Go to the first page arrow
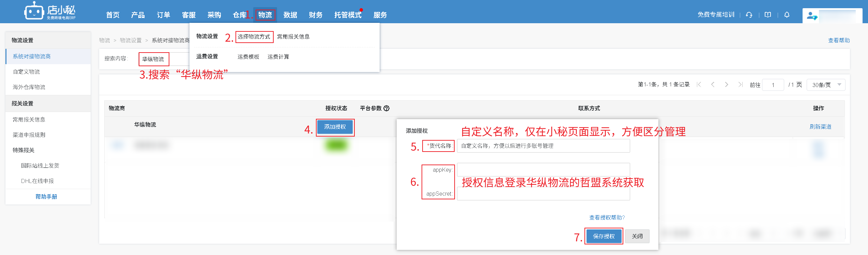The height and width of the screenshot is (255, 868). 699,85
